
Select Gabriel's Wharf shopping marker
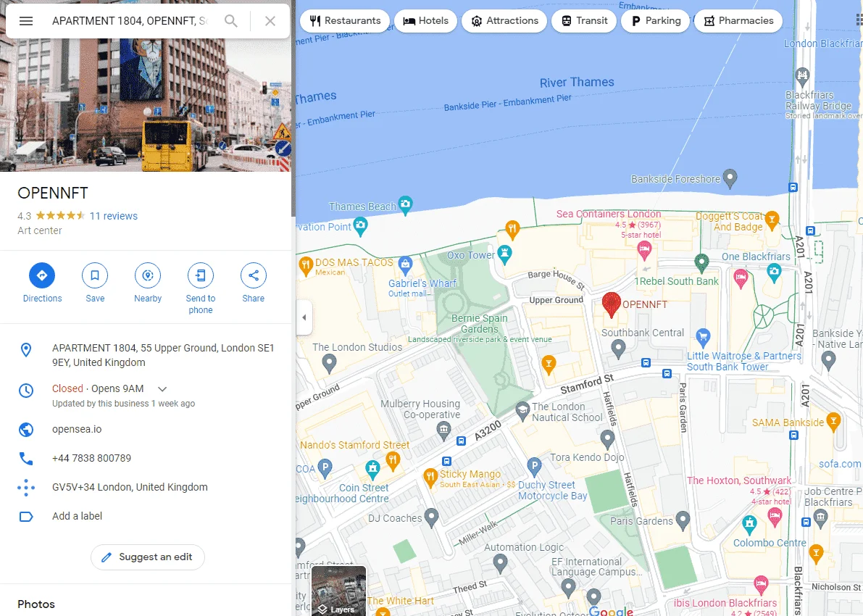[x=405, y=265]
